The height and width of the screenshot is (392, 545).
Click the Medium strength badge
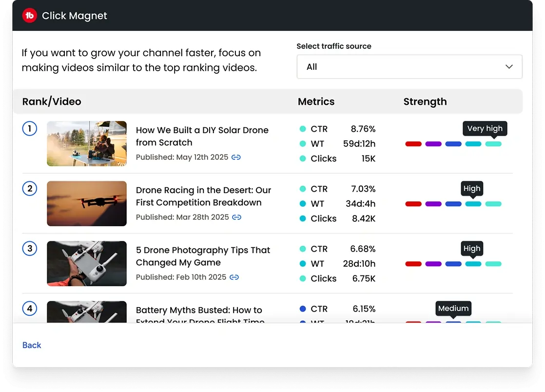pos(453,308)
